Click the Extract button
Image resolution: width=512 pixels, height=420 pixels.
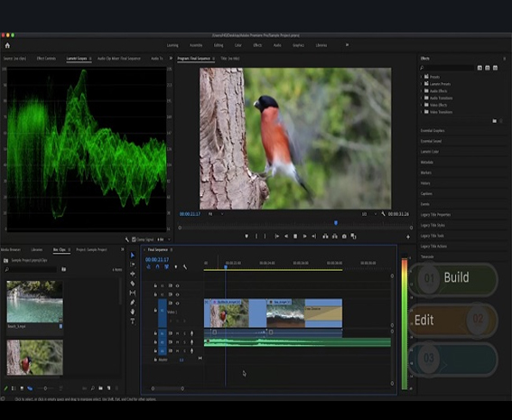335,236
